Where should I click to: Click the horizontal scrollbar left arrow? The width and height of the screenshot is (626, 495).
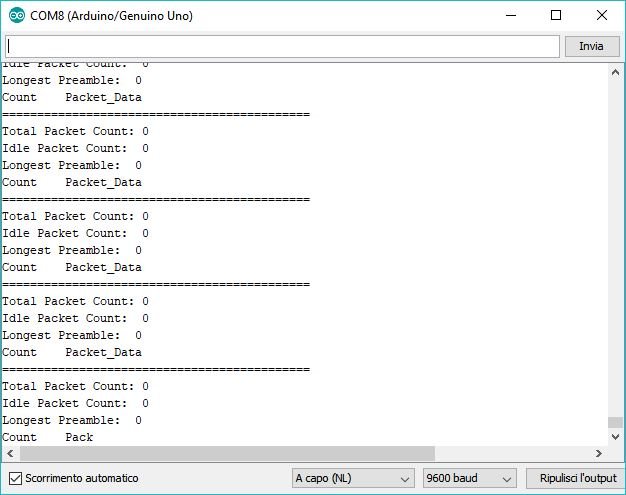click(8, 453)
